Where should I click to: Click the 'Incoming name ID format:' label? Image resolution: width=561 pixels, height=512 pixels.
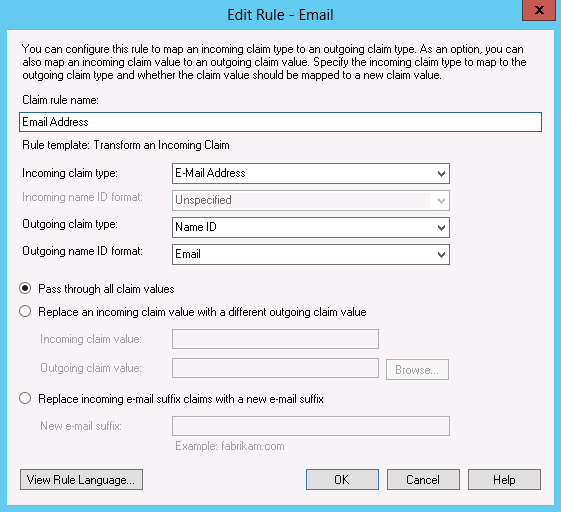point(82,197)
